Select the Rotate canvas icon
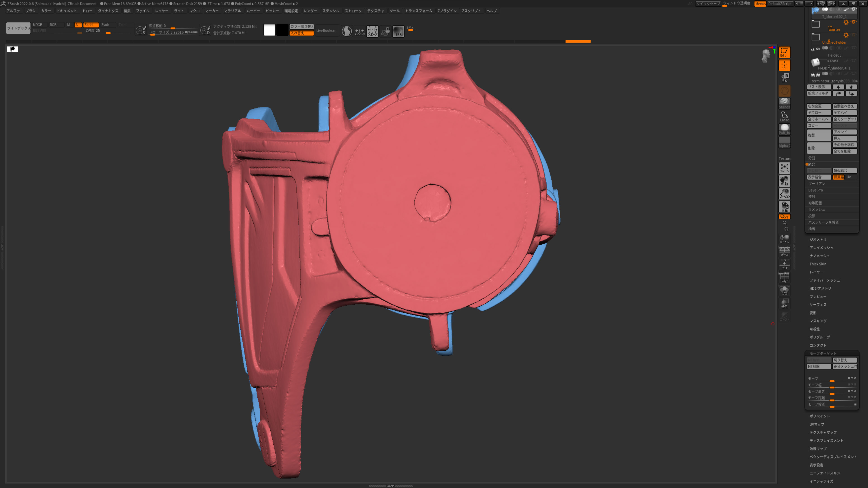The width and height of the screenshot is (868, 488). pos(784,206)
